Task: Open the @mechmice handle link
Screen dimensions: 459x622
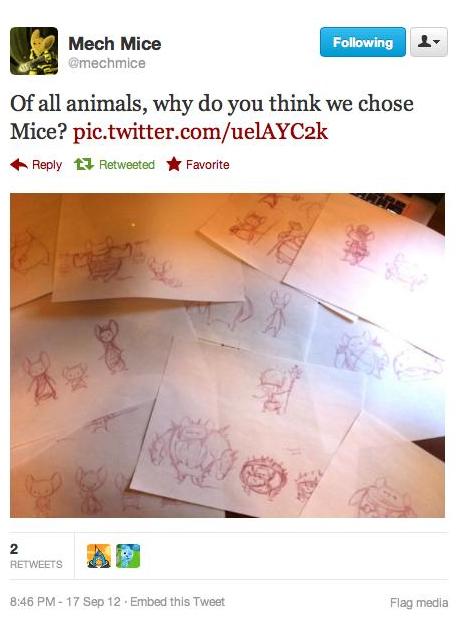Action: pos(107,63)
